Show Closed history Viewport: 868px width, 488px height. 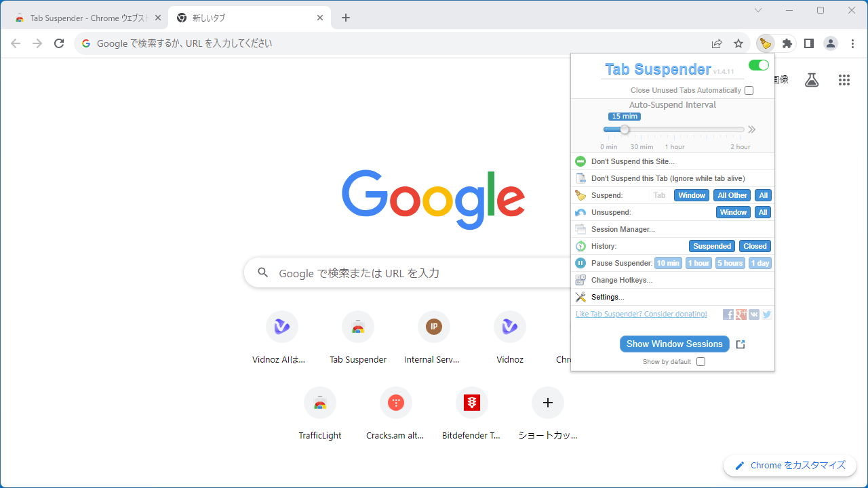[755, 246]
